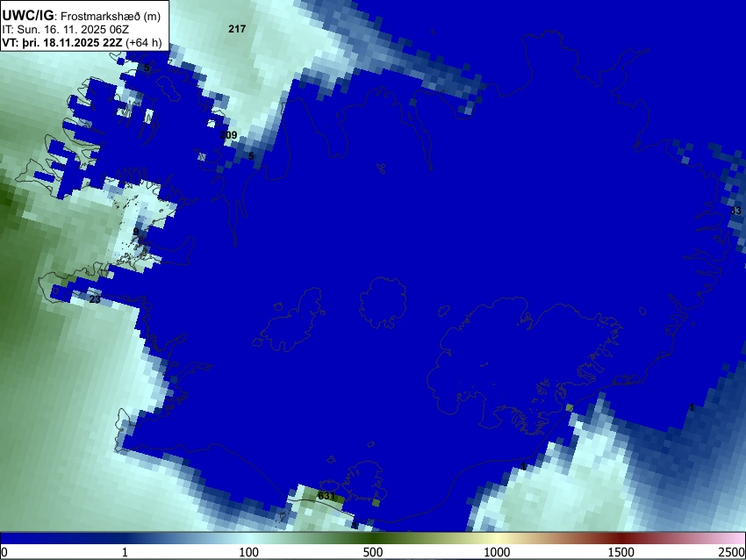Click the '209' value label on the map
Image resolution: width=746 pixels, height=560 pixels.
[228, 135]
